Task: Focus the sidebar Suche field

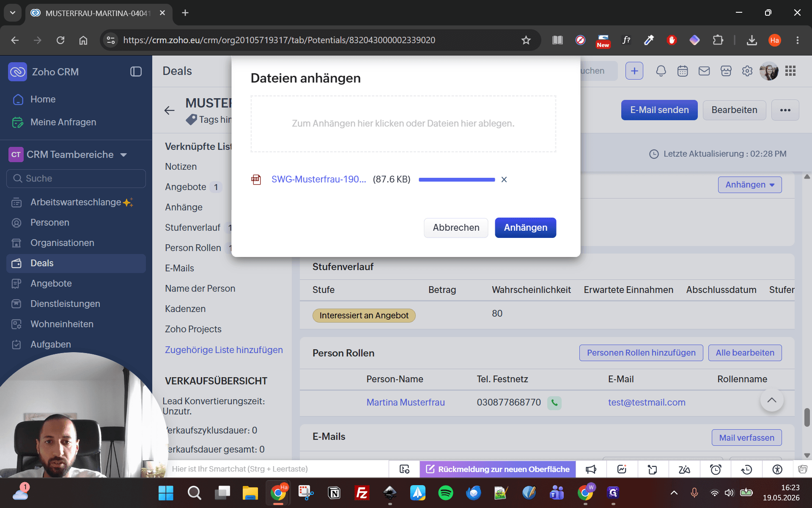Action: (x=76, y=179)
